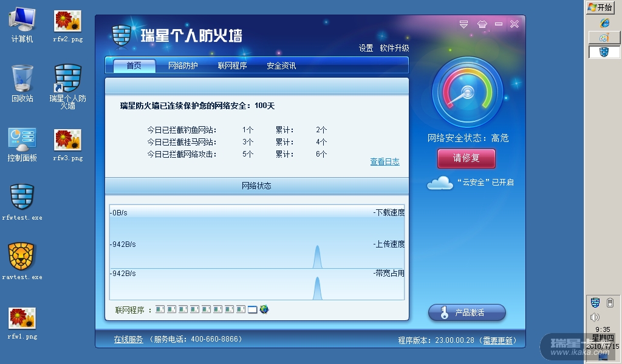
Task: Select the rfw3.png desktop file
Action: [68, 144]
